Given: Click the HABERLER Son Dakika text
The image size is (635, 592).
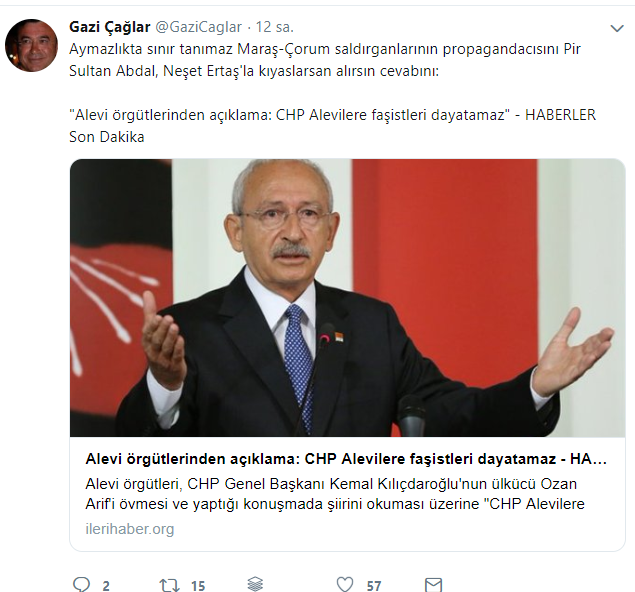Looking at the screenshot, I should tap(332, 126).
